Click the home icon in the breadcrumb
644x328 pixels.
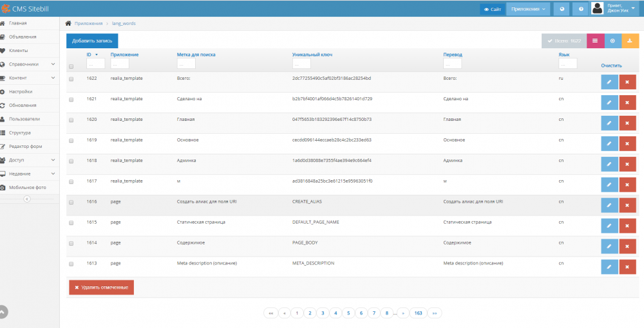click(x=68, y=23)
